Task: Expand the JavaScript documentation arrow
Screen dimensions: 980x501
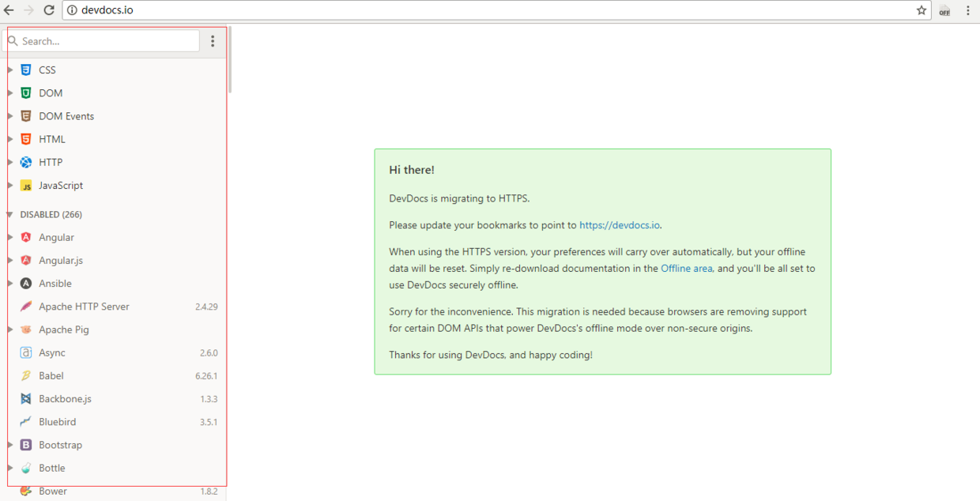Action: coord(9,186)
